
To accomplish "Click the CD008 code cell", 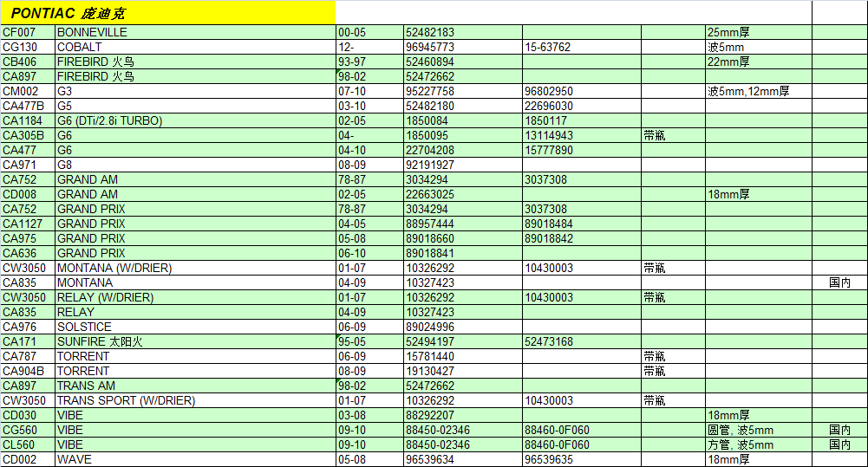I will [28, 194].
